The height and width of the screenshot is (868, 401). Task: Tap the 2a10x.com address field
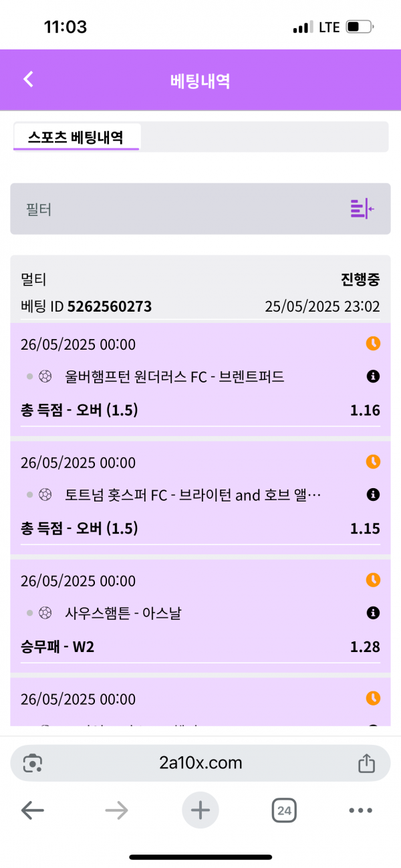pos(200,763)
